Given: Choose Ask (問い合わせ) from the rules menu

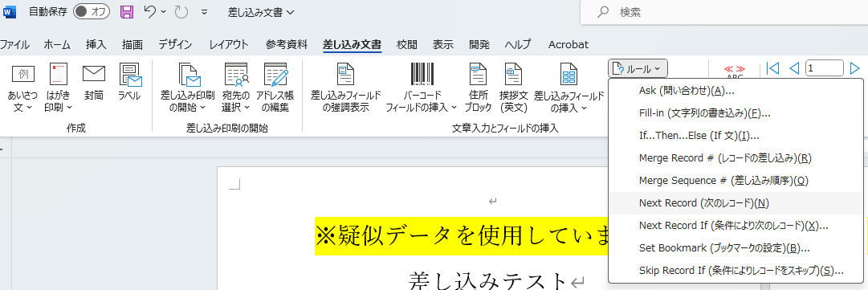Looking at the screenshot, I should tap(736, 90).
